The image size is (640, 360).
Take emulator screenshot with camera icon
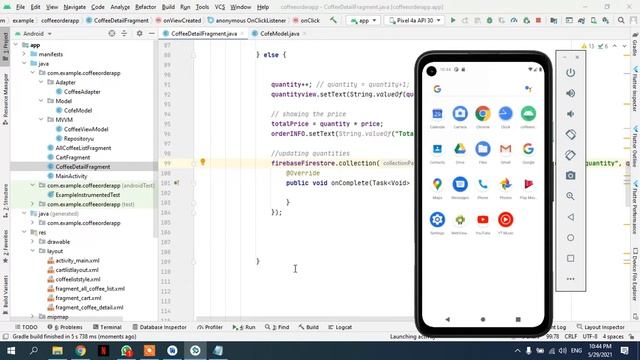(x=571, y=176)
